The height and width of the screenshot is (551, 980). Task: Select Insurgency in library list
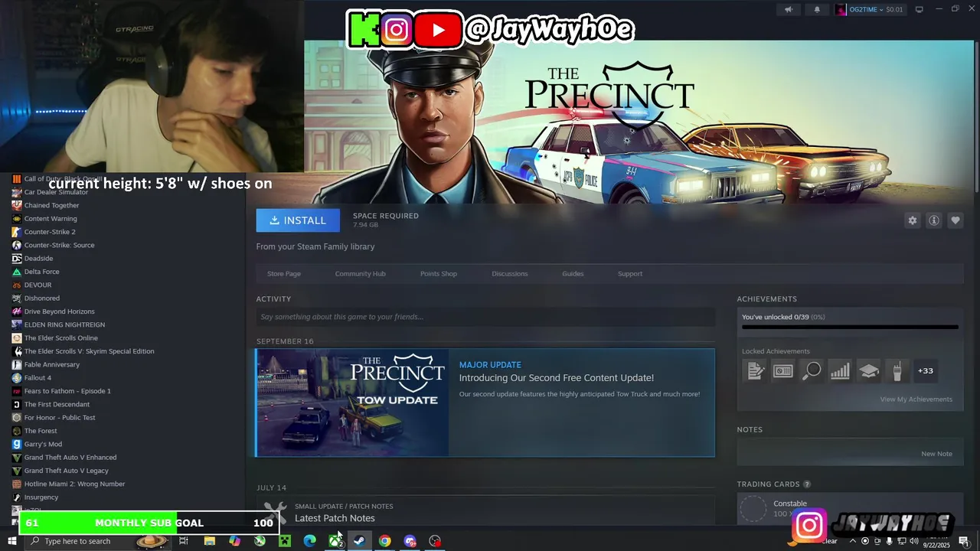tap(41, 497)
